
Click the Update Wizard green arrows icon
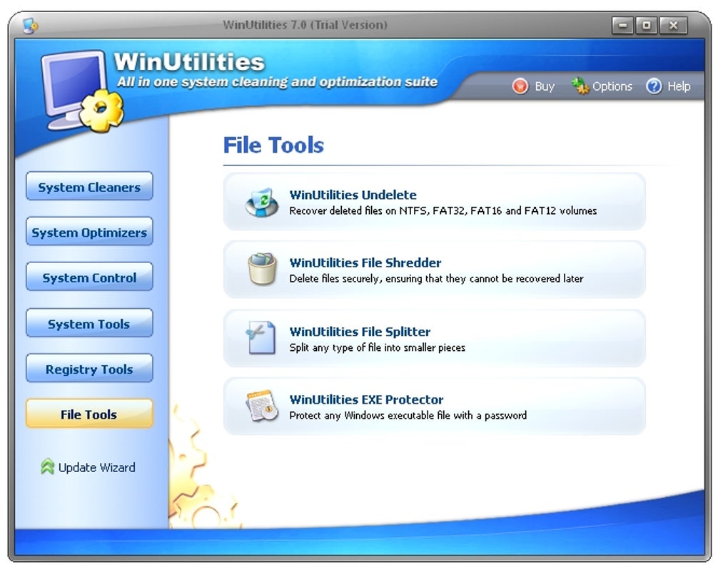(x=48, y=467)
